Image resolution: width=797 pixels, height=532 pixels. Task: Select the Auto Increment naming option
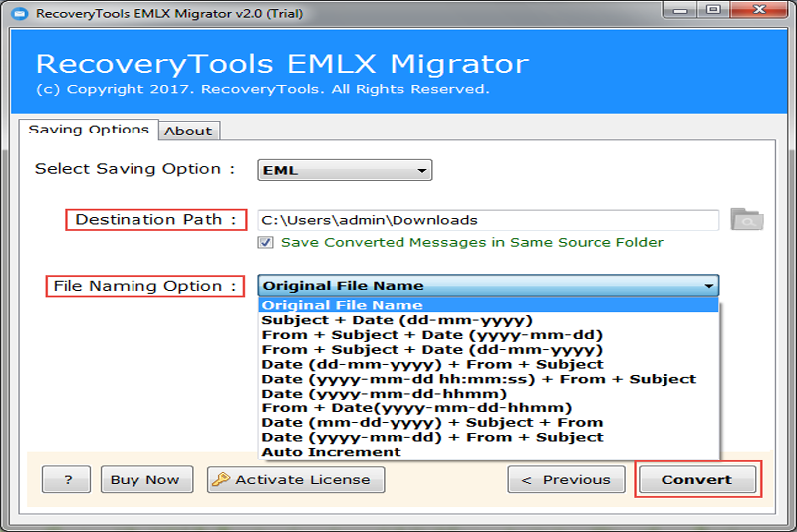488,452
